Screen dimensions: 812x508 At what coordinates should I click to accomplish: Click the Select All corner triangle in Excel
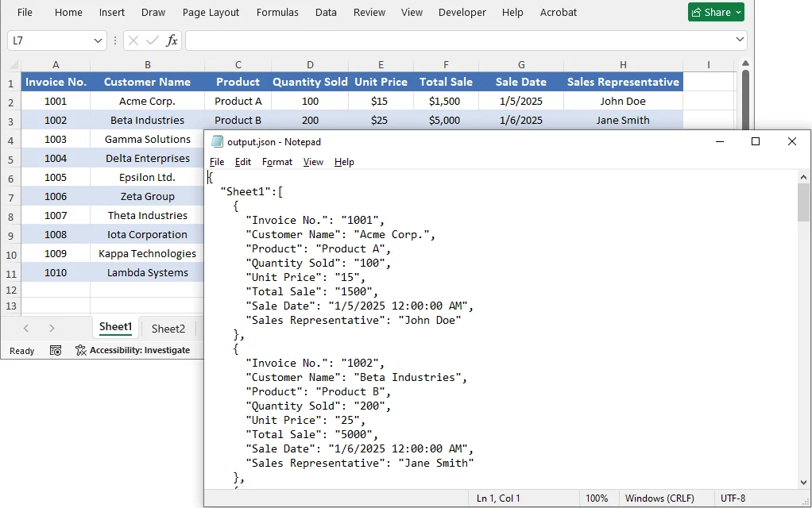coord(14,65)
